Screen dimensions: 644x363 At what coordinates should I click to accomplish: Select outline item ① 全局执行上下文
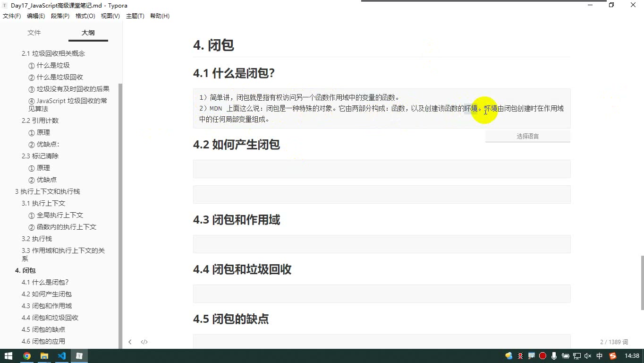[x=56, y=215]
